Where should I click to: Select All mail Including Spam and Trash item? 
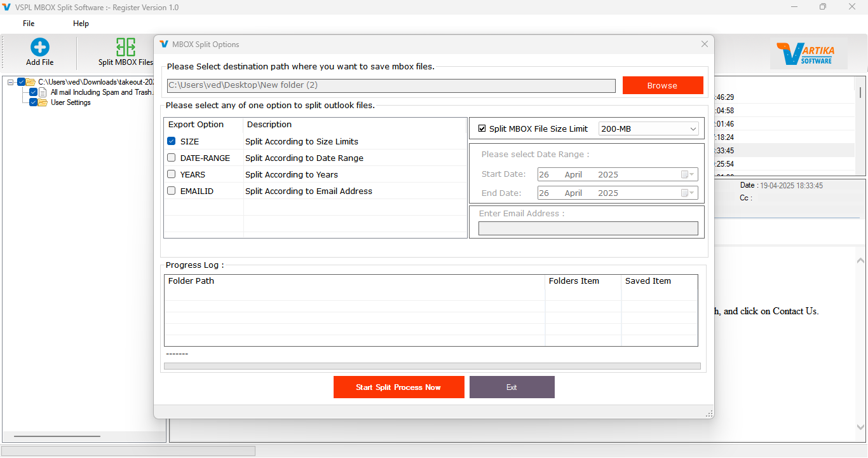102,92
